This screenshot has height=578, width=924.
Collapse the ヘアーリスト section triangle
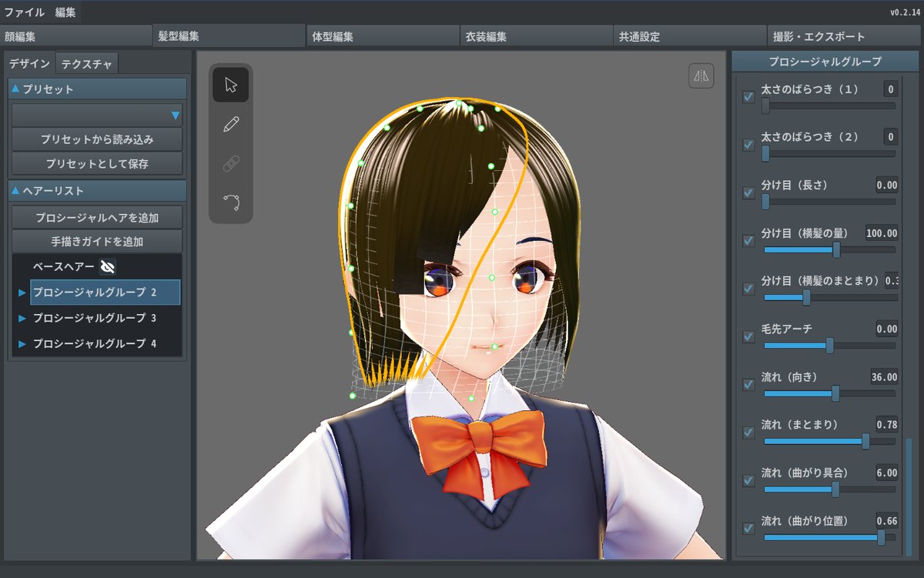[15, 191]
